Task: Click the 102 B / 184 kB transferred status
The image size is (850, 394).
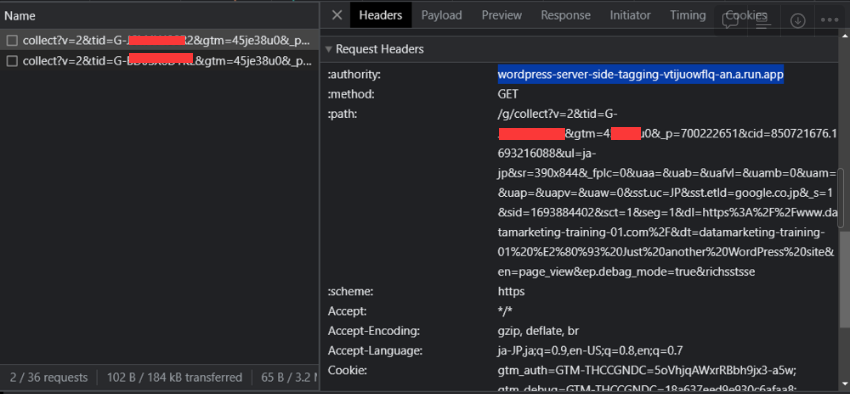Action: pyautogui.click(x=175, y=377)
